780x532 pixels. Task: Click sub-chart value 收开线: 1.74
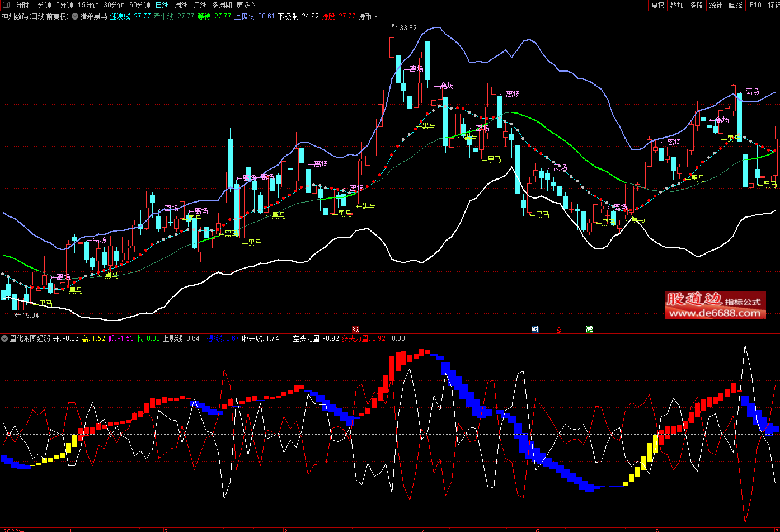click(260, 338)
